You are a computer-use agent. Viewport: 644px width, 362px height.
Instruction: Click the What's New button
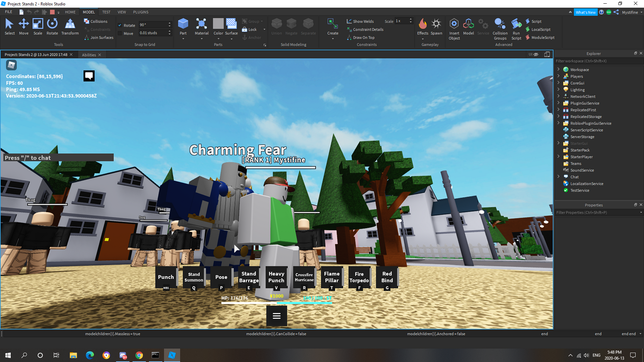pyautogui.click(x=586, y=12)
